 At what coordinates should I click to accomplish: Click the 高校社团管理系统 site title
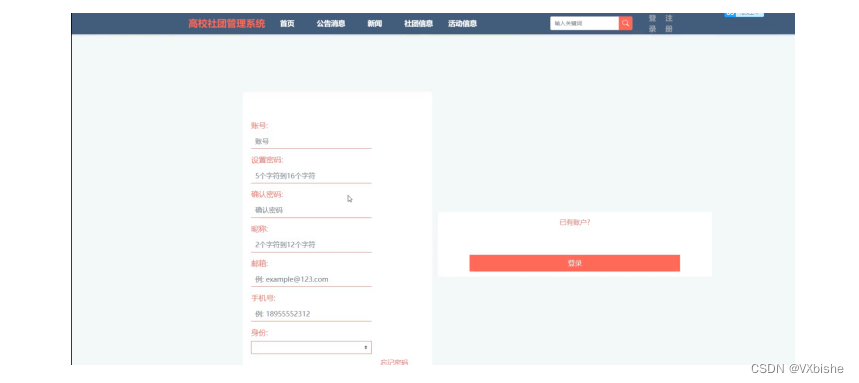pyautogui.click(x=227, y=24)
